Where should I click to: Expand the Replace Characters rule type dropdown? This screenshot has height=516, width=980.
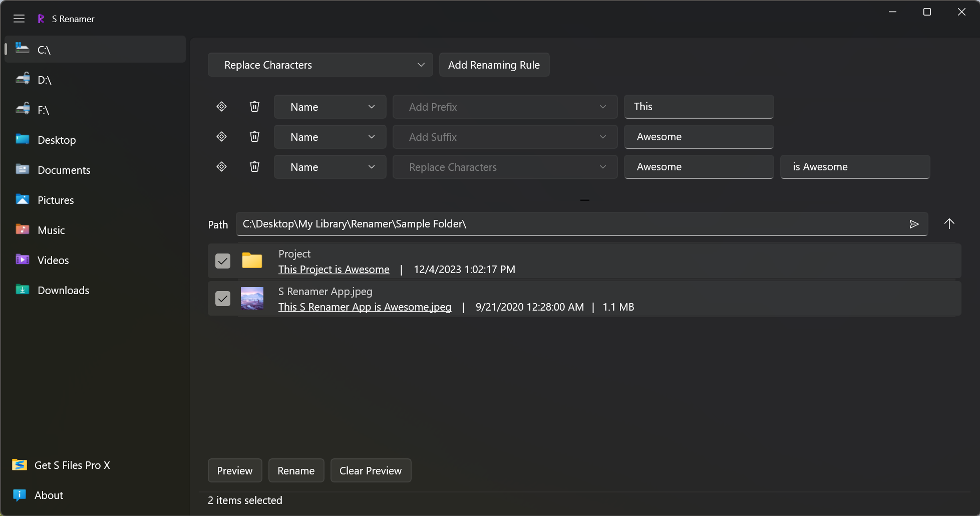(320, 65)
